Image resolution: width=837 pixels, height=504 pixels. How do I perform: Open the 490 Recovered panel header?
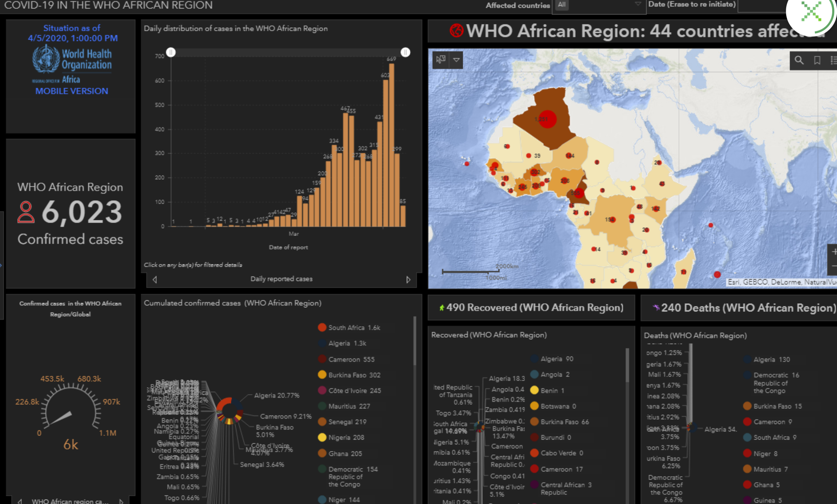pyautogui.click(x=531, y=308)
